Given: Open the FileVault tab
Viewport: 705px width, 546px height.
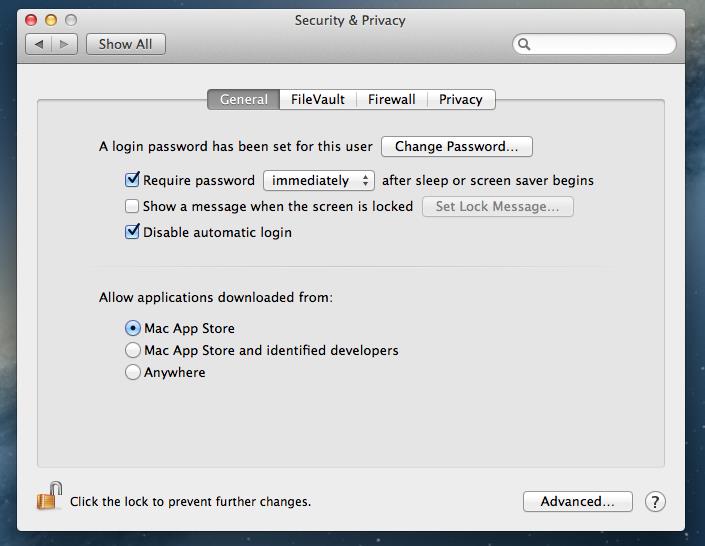Looking at the screenshot, I should coord(318,99).
